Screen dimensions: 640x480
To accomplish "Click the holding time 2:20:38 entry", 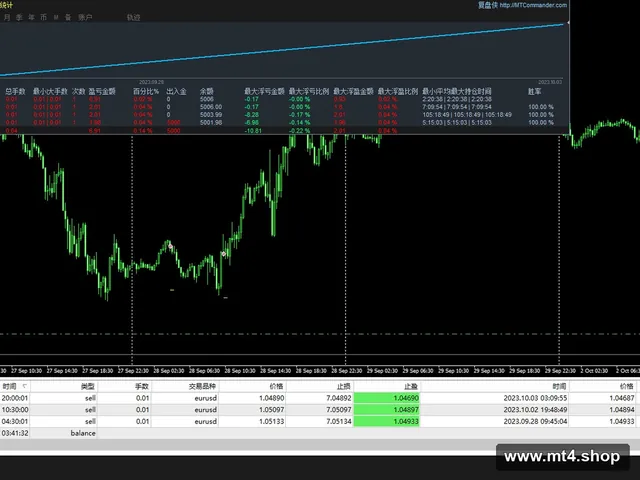I will 457,99.
